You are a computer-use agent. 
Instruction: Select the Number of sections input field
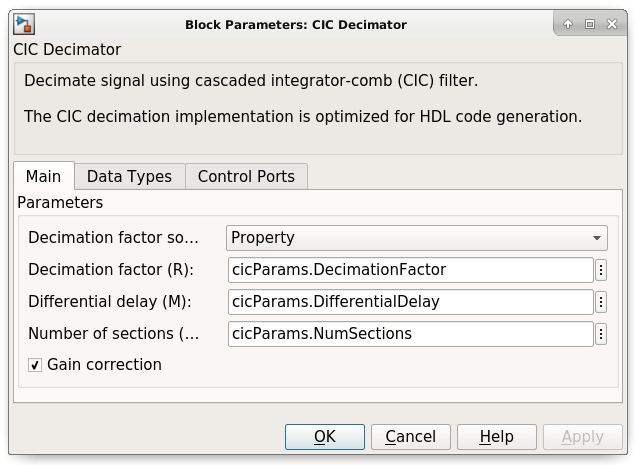click(410, 334)
